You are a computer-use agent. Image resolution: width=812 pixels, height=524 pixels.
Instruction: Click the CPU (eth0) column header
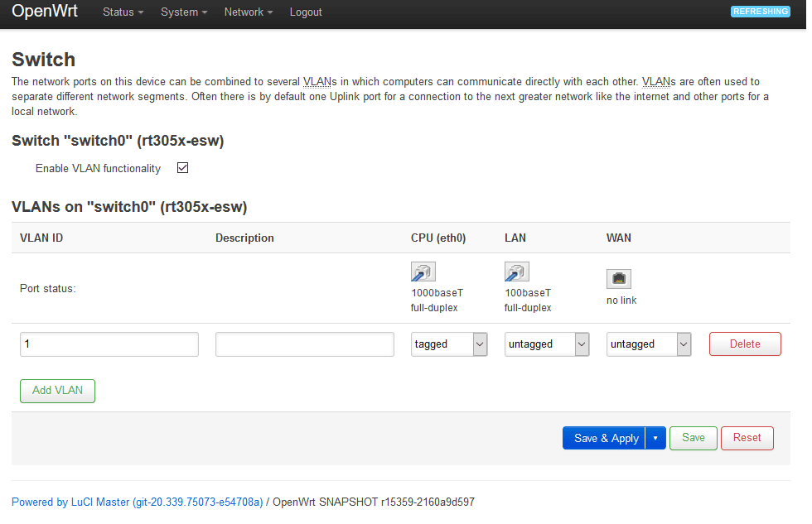438,238
